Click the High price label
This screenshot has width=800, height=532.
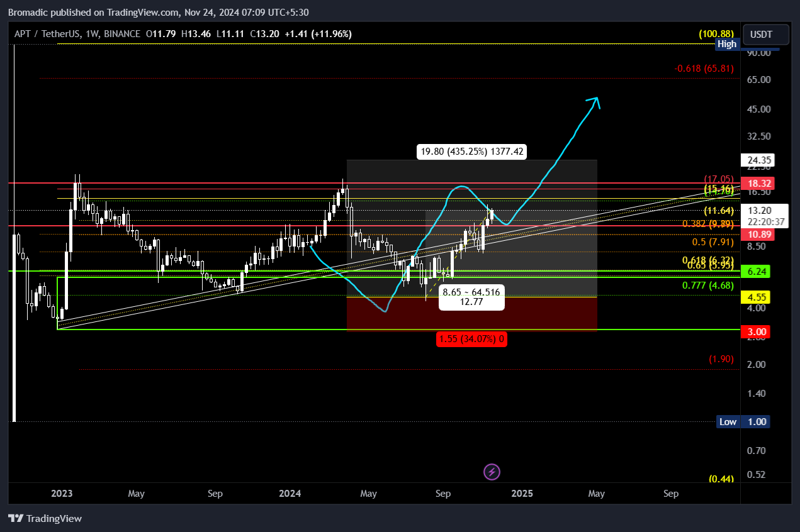(x=727, y=44)
